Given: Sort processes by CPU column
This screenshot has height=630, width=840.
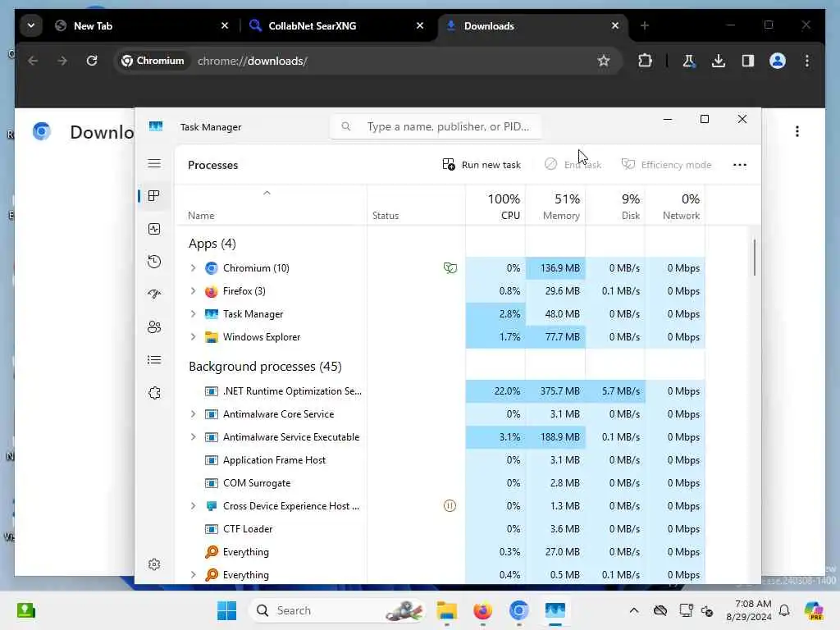Looking at the screenshot, I should coord(495,206).
